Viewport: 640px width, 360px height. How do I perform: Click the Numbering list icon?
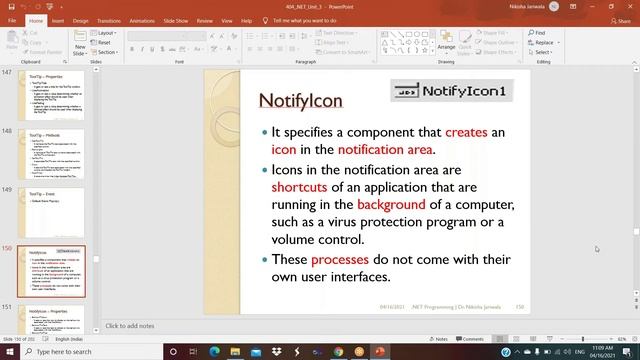tap(265, 36)
